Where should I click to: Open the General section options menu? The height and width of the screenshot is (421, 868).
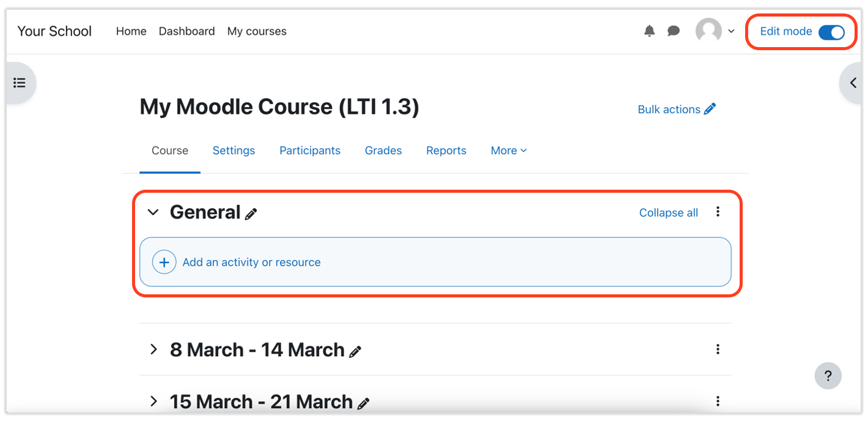(x=718, y=212)
